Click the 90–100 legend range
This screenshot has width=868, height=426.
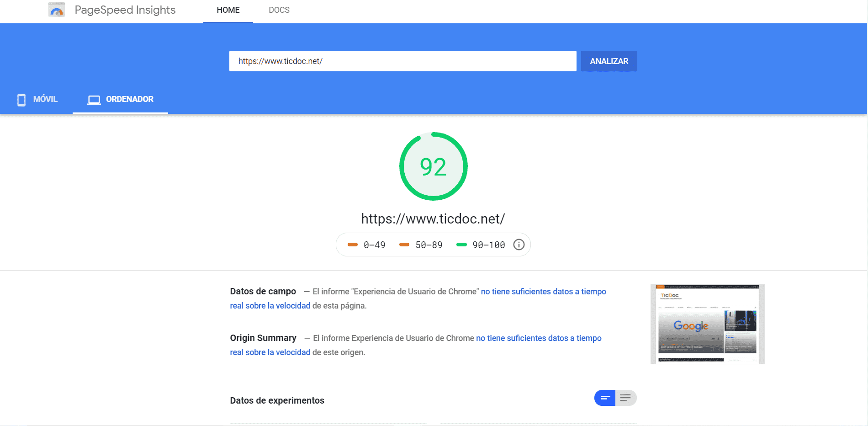[x=488, y=245]
